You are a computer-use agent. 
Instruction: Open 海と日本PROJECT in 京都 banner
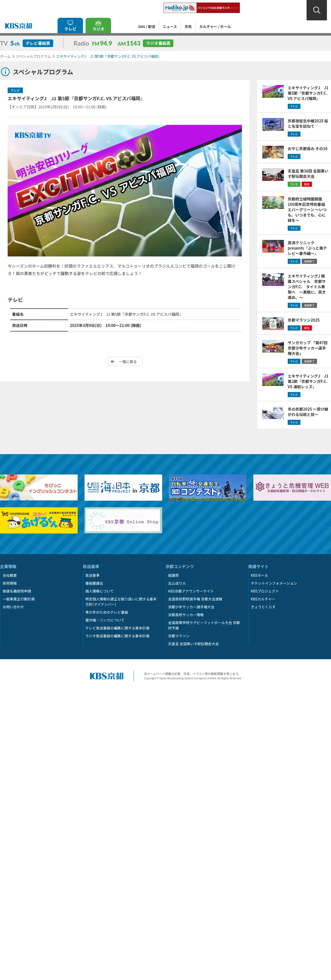click(x=123, y=487)
